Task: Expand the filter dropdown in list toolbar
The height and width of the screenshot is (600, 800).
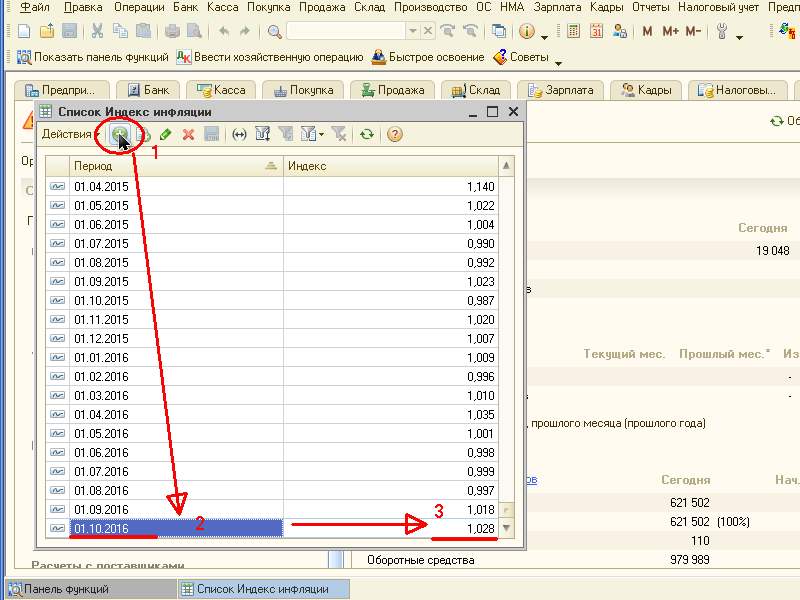Action: pyautogui.click(x=321, y=135)
